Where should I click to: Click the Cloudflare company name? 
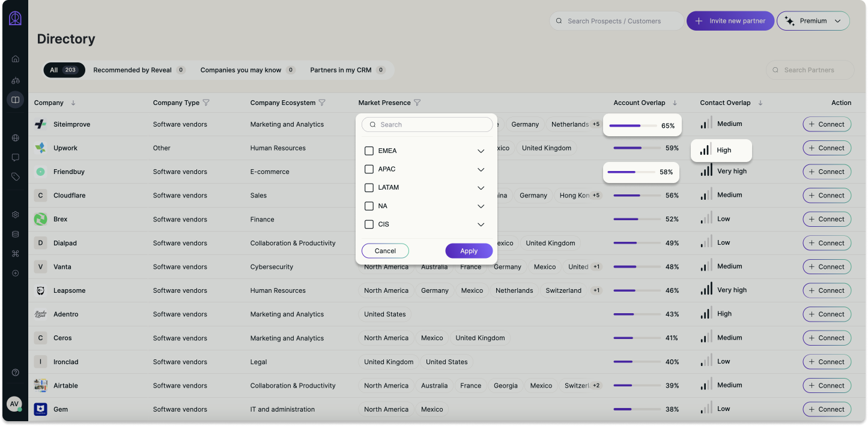point(70,196)
